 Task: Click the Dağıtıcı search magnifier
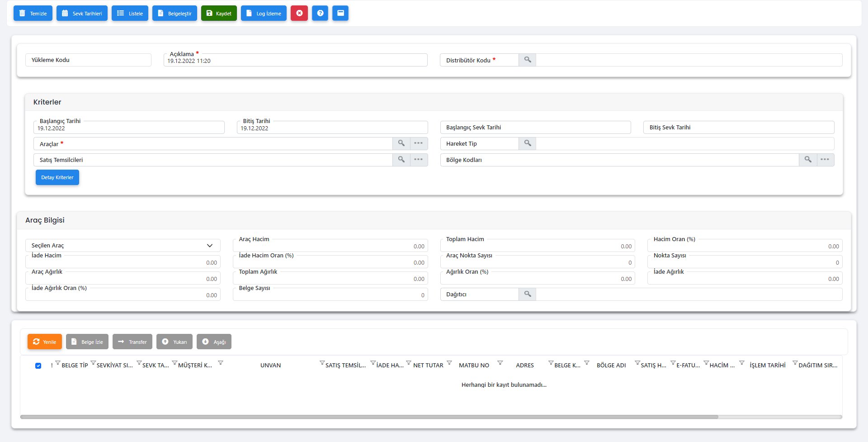pyautogui.click(x=527, y=294)
